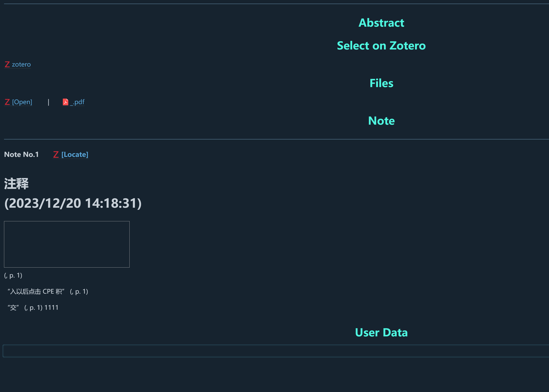Click the Z icon next to [Open]
The image size is (549, 392).
click(x=7, y=102)
